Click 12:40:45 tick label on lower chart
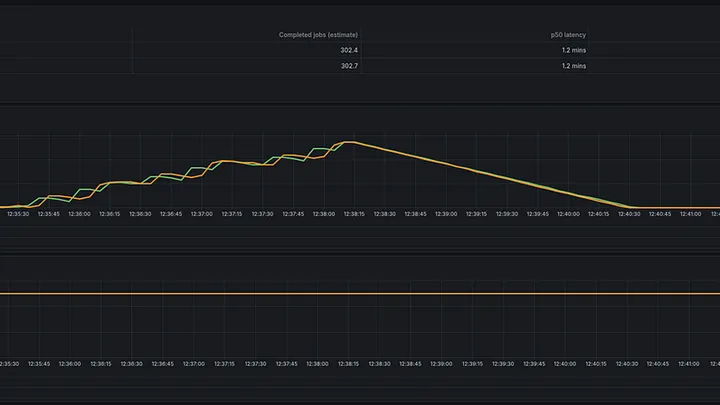 coord(658,364)
